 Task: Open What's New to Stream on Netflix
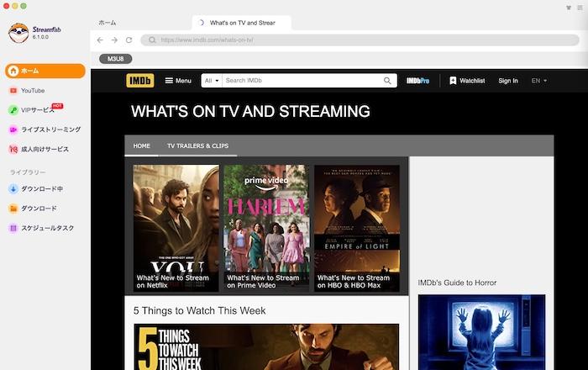176,228
